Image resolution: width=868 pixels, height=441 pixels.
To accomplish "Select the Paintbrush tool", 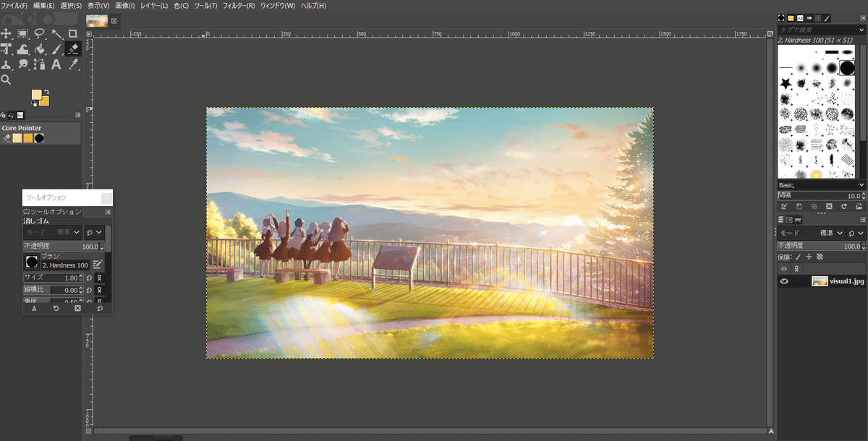I will (x=56, y=49).
